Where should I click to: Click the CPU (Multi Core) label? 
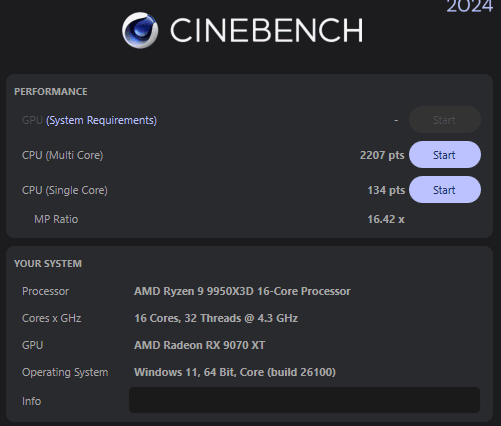tap(62, 155)
